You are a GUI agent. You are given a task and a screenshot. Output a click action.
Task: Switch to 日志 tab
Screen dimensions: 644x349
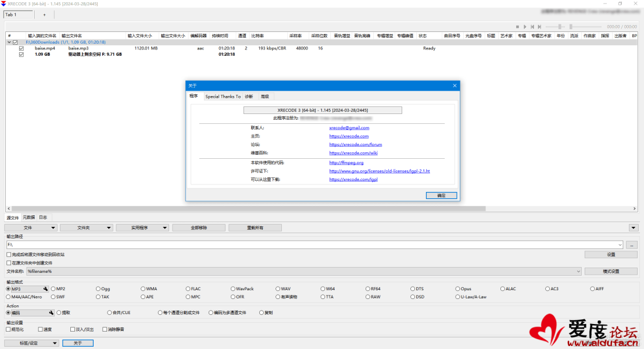coord(43,218)
